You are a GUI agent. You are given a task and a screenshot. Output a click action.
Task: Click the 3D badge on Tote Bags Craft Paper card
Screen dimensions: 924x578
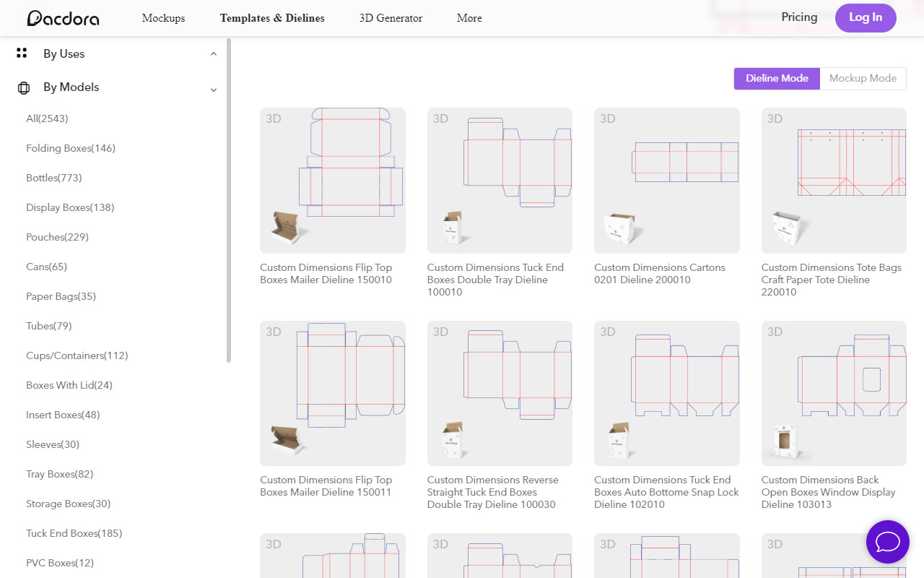pyautogui.click(x=775, y=118)
